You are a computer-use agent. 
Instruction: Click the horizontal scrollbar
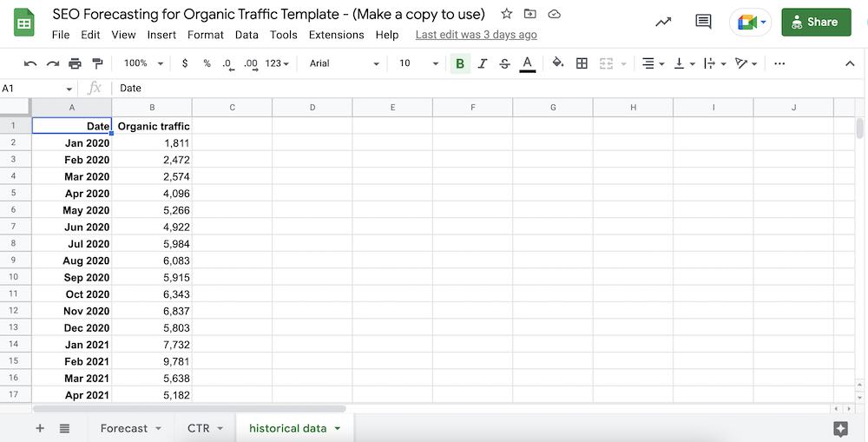[189, 409]
